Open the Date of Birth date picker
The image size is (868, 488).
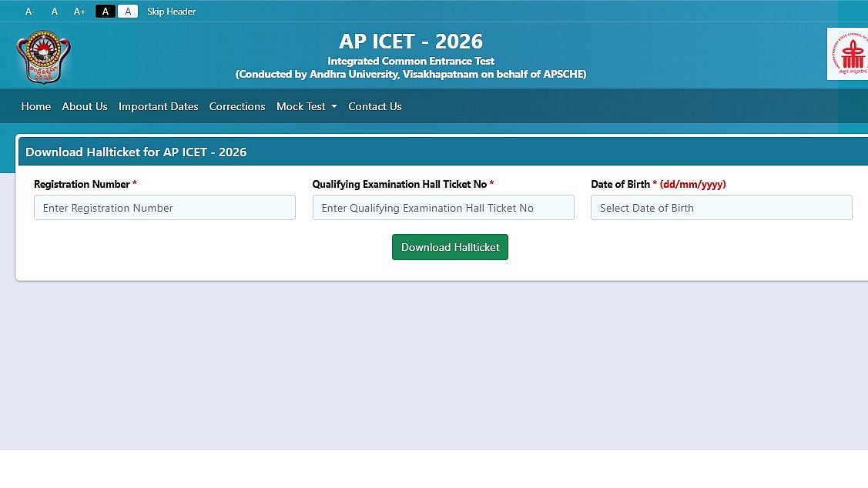coord(721,208)
